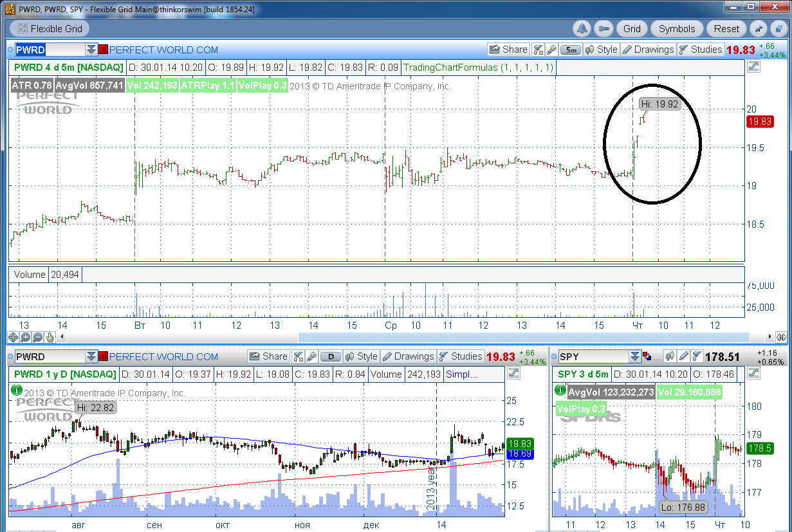Click the lower PWRD symbol input field
Screen dimensions: 792x532
point(50,356)
